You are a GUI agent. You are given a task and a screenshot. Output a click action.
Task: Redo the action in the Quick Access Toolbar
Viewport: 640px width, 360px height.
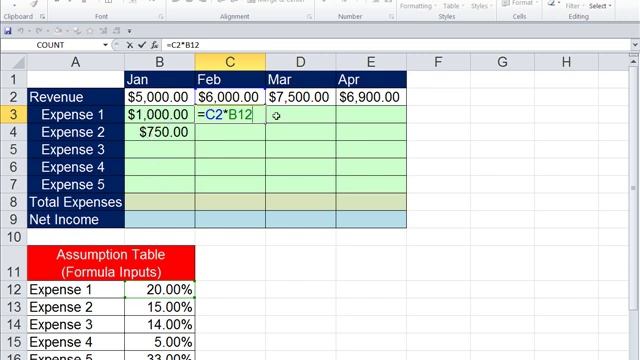click(x=38, y=31)
